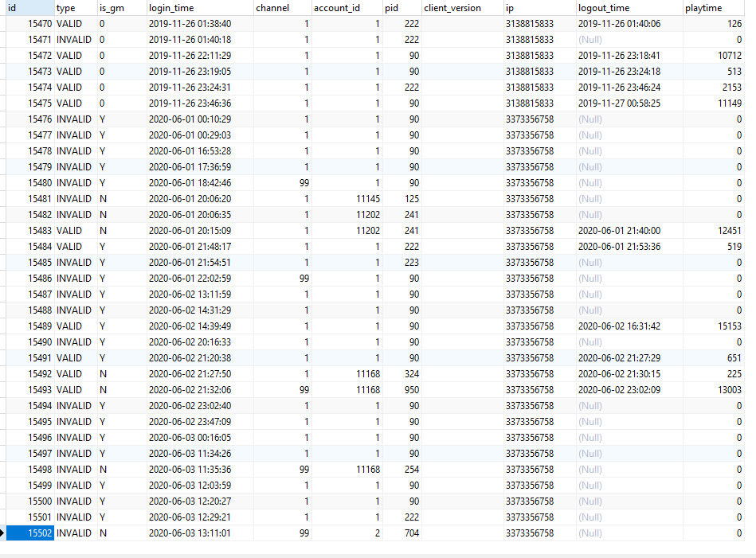Click playtime value 2153
756x558 pixels.
point(732,88)
